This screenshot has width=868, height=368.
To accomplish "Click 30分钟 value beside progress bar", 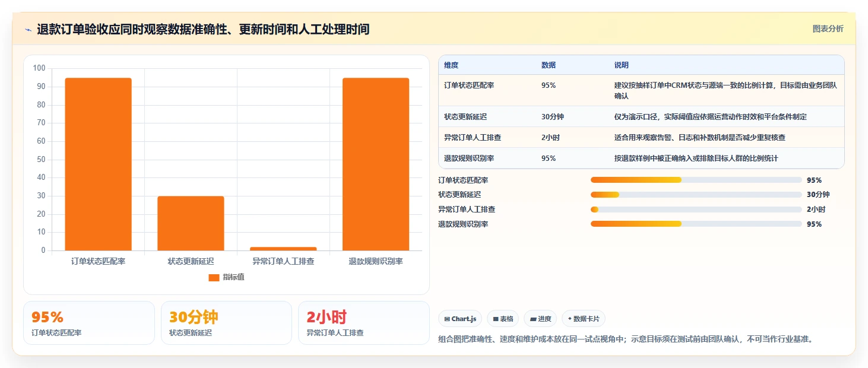I will pyautogui.click(x=818, y=195).
